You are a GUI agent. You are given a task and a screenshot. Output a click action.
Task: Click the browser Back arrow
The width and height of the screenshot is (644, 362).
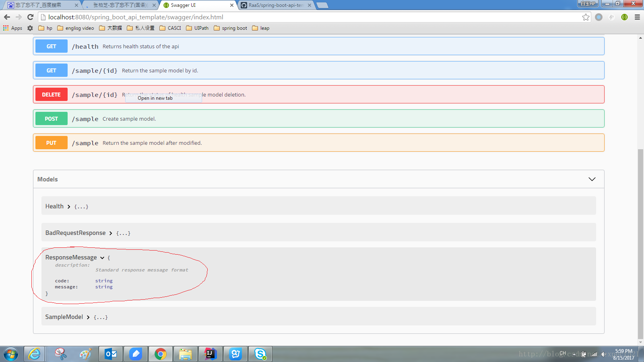tap(7, 17)
